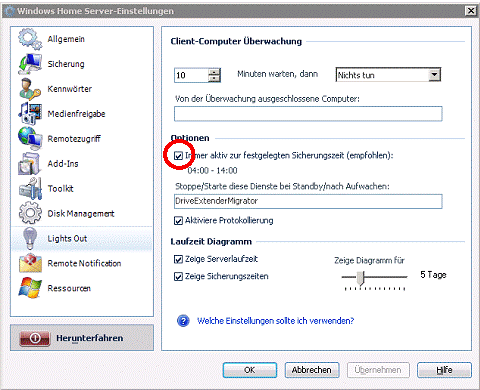This screenshot has width=480, height=390.
Task: Toggle the Zeige Serverlaufzeit checkbox
Action: click(x=178, y=259)
